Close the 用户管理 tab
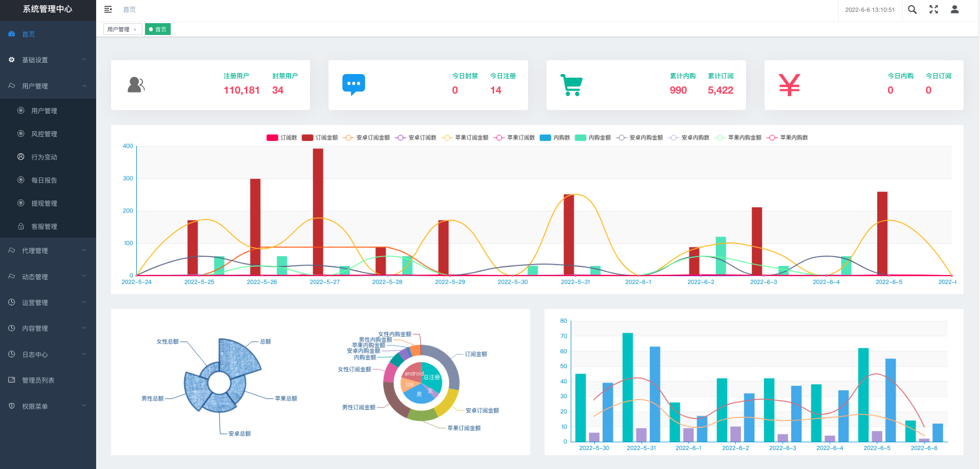The width and height of the screenshot is (980, 469). pyautogui.click(x=135, y=29)
